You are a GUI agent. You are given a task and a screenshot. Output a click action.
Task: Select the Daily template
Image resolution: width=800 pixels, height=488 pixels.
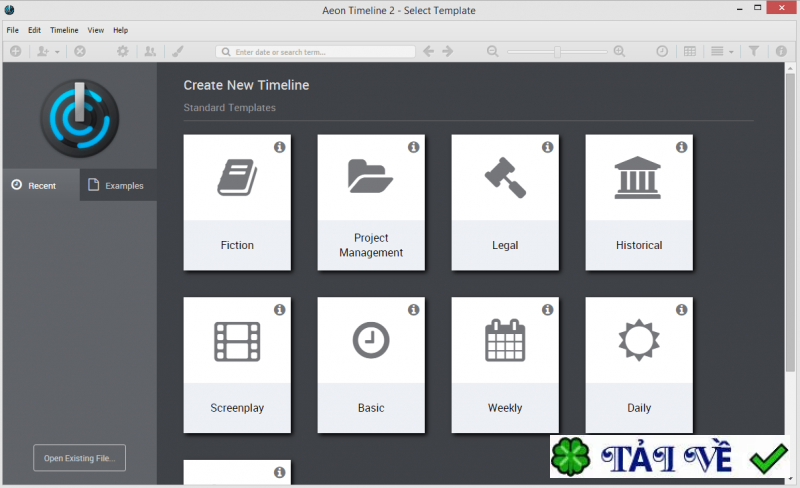(x=639, y=365)
